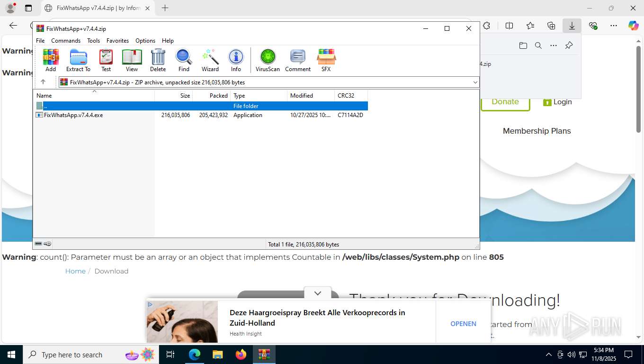
Task: Click the Add archive toolbar icon
Action: pos(51,60)
